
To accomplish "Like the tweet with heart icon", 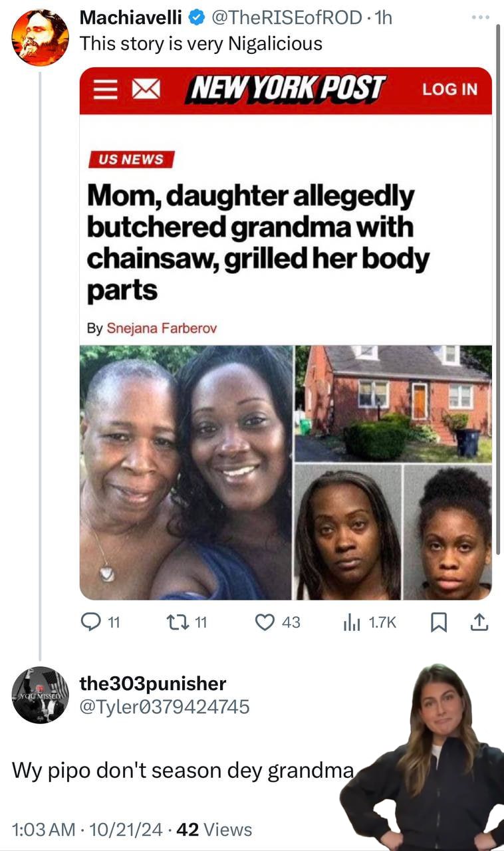I will (265, 622).
